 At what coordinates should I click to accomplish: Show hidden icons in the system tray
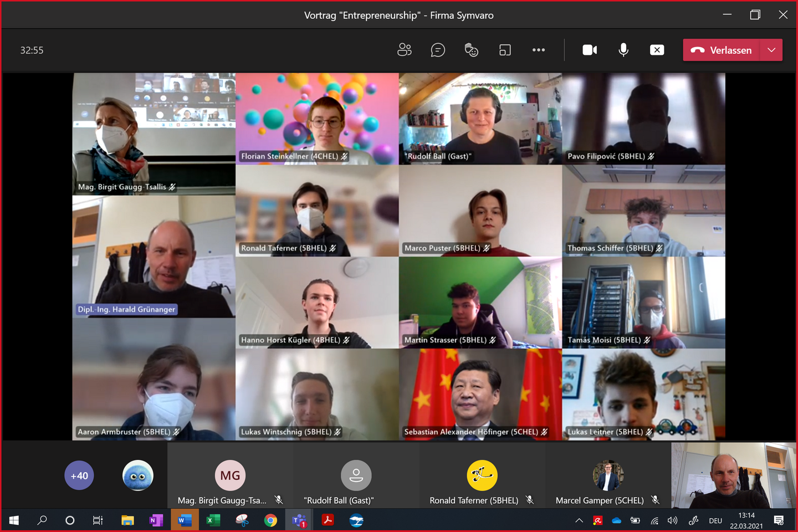(579, 520)
